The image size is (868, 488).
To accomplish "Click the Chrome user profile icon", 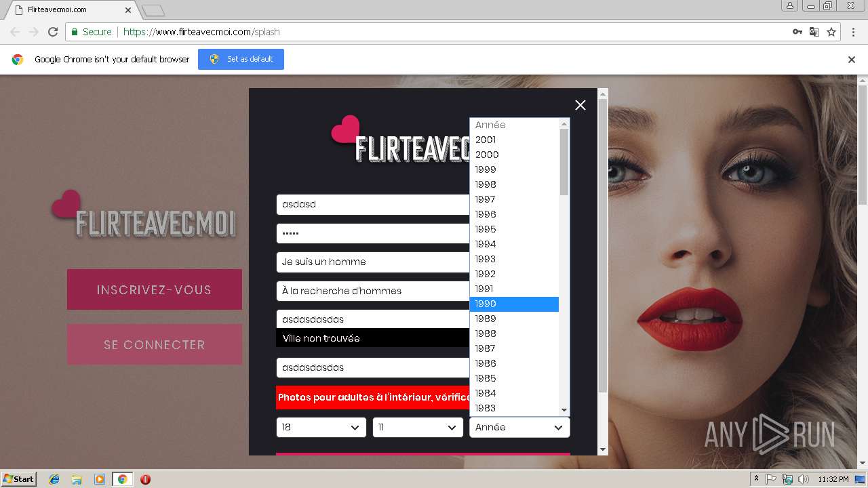I will tap(789, 5).
